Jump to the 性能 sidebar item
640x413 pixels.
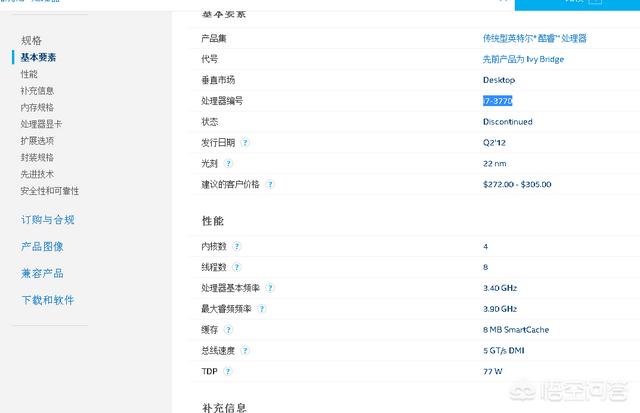(29, 74)
